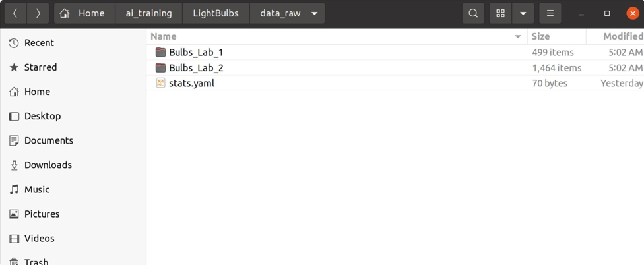The image size is (644, 265).
Task: Navigate to LightBulbs in the path bar
Action: click(x=216, y=13)
